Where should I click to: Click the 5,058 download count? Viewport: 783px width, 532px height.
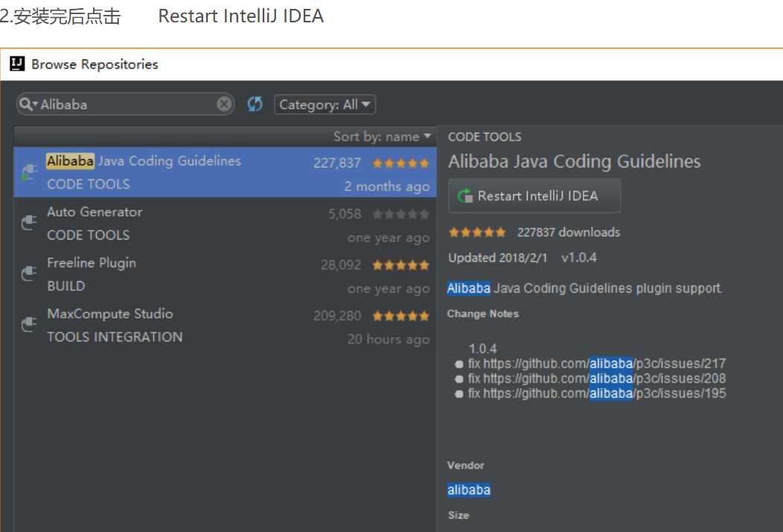point(345,214)
